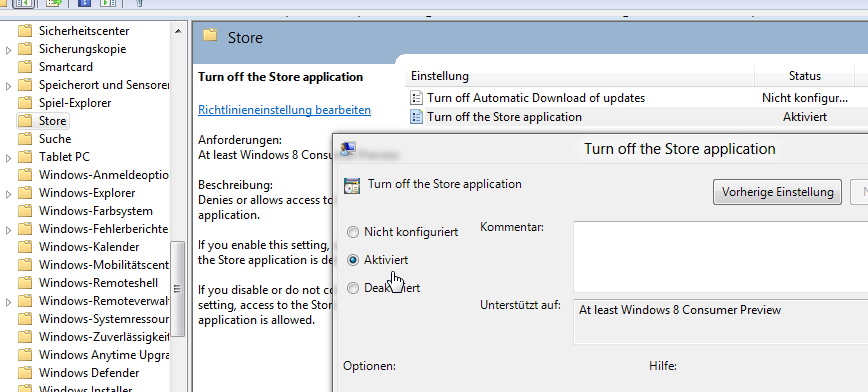Select Turn off the Store application row
Image resolution: width=868 pixels, height=392 pixels.
504,117
